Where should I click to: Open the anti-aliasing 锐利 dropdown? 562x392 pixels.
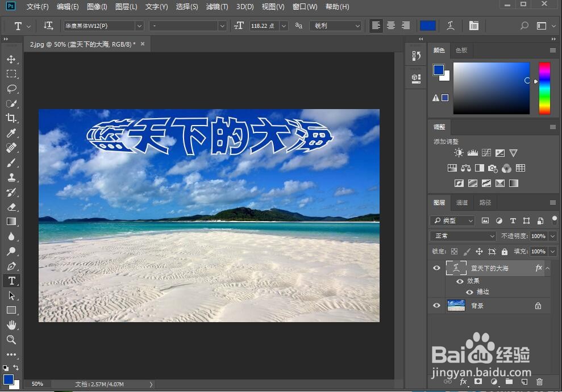pos(357,26)
